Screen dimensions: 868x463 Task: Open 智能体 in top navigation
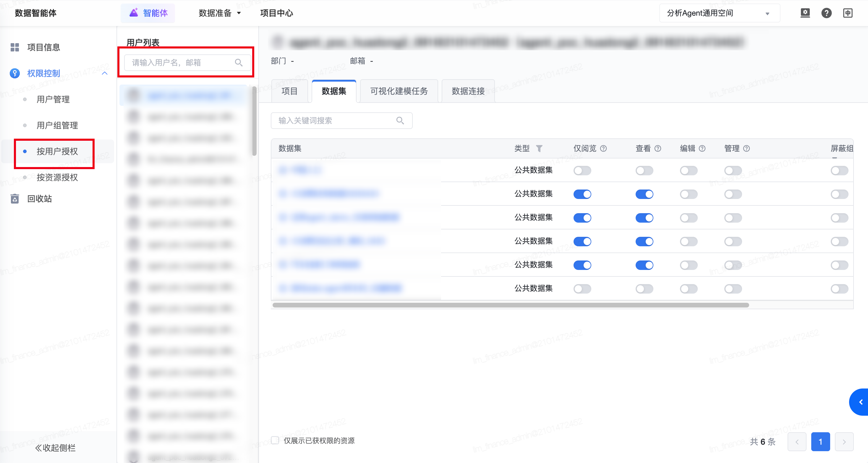click(x=148, y=13)
